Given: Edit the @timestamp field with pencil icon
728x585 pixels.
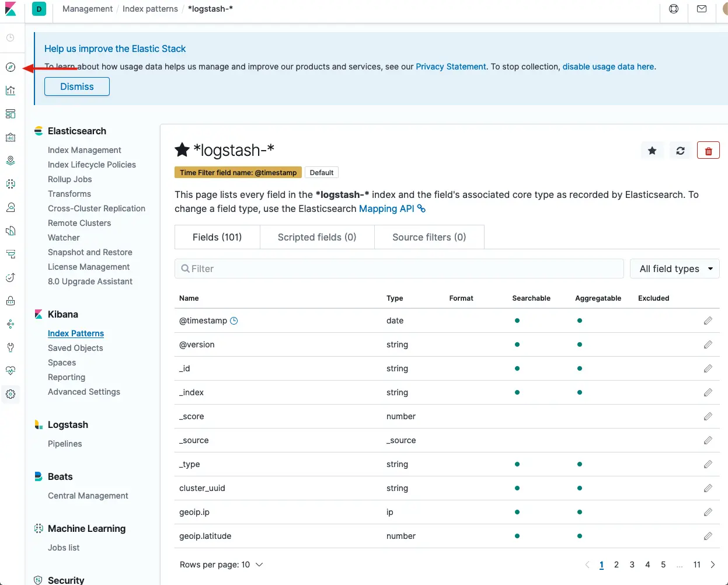Looking at the screenshot, I should pos(708,321).
